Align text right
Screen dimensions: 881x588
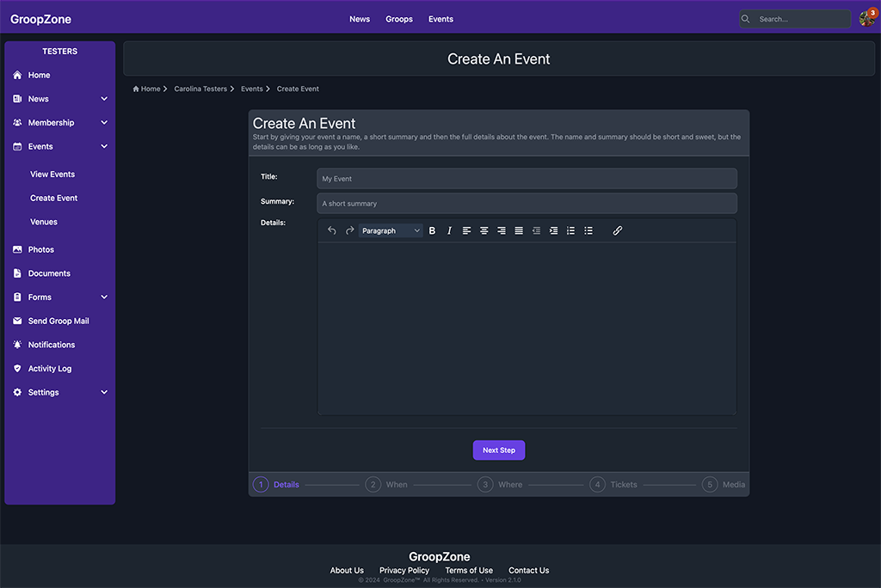(x=502, y=231)
